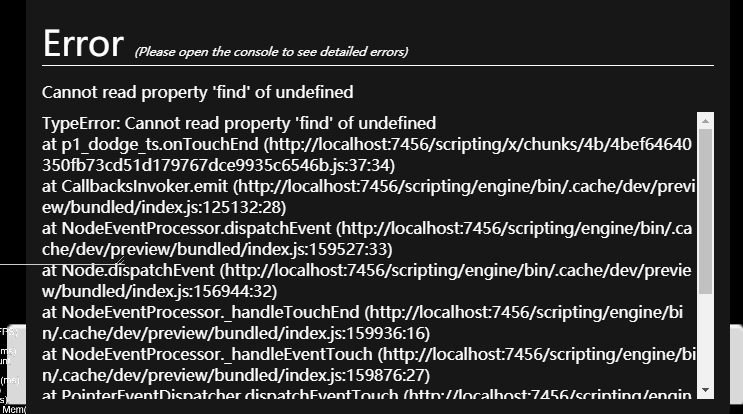Click the large 'Error' heading
Viewport: 743px width, 414px height.
(83, 43)
